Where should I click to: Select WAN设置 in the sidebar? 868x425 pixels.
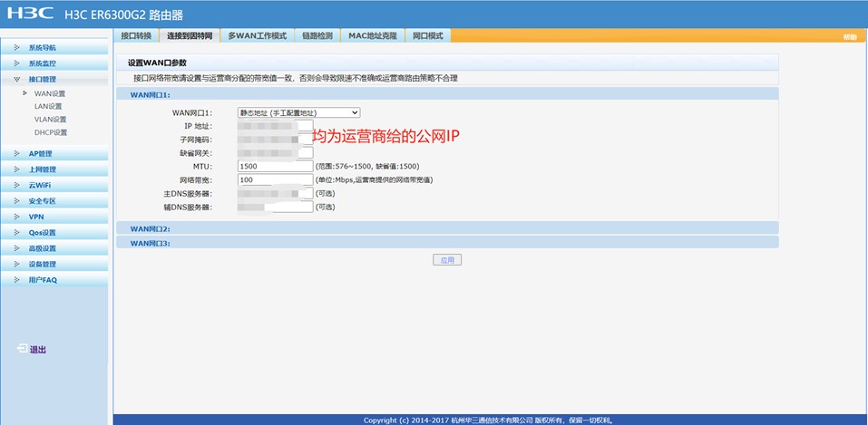(x=50, y=93)
